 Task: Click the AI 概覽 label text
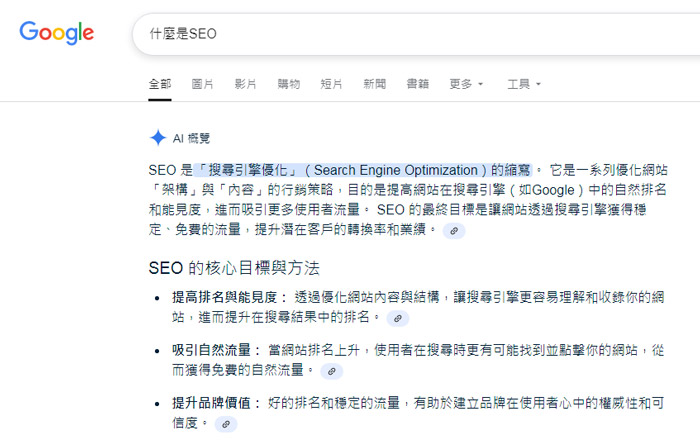click(191, 138)
